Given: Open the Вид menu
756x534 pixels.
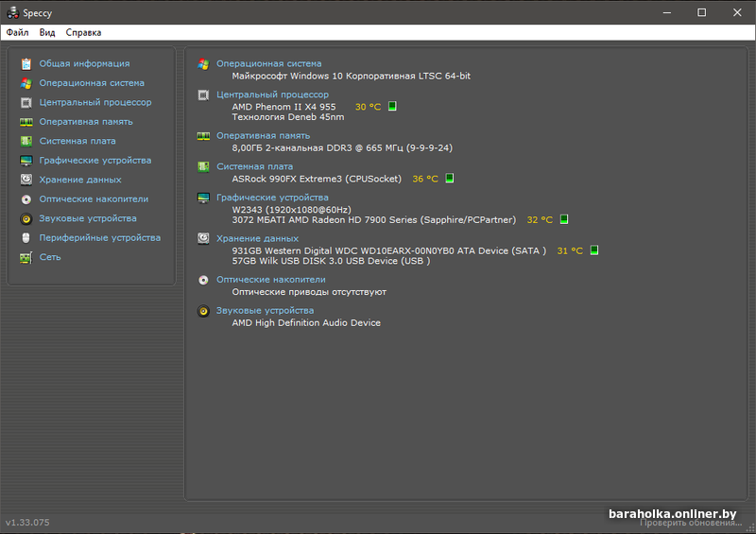Looking at the screenshot, I should point(47,32).
